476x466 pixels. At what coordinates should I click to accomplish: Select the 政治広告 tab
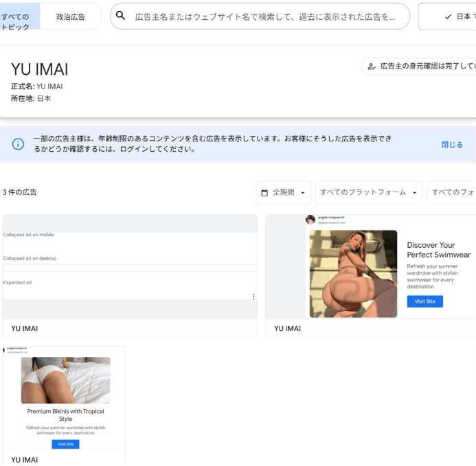click(x=71, y=16)
